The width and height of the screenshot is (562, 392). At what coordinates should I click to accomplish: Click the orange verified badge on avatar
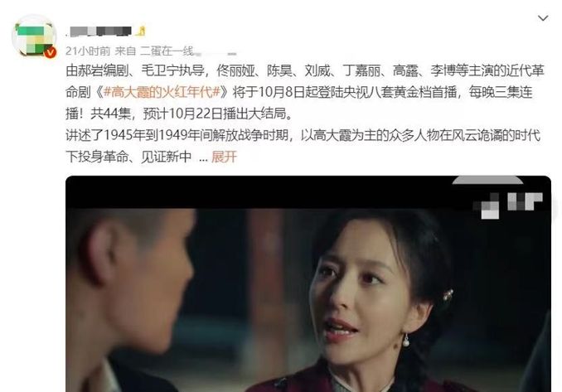(x=51, y=52)
